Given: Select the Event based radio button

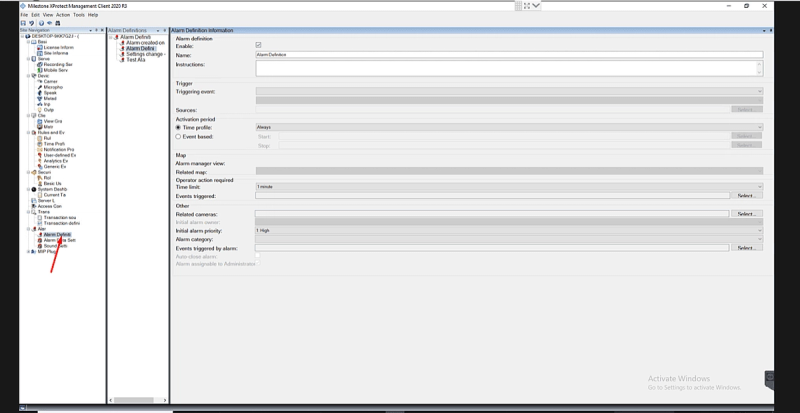Looking at the screenshot, I should [x=178, y=137].
